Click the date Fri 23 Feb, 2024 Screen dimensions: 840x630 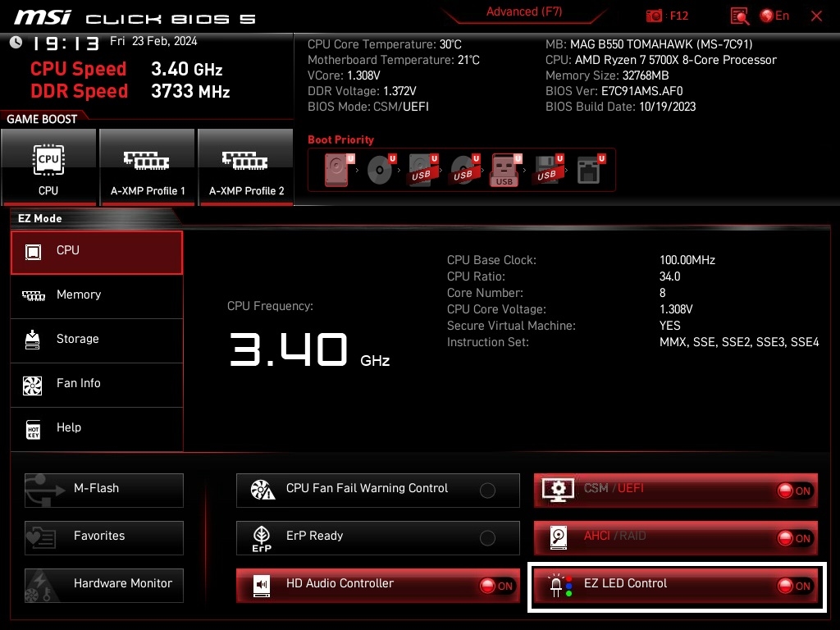tap(153, 41)
